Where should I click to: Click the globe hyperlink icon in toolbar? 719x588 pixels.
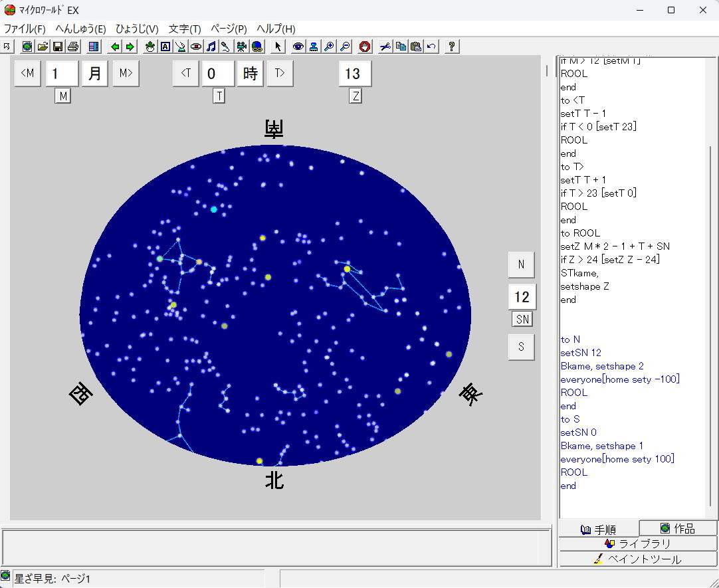(x=257, y=47)
